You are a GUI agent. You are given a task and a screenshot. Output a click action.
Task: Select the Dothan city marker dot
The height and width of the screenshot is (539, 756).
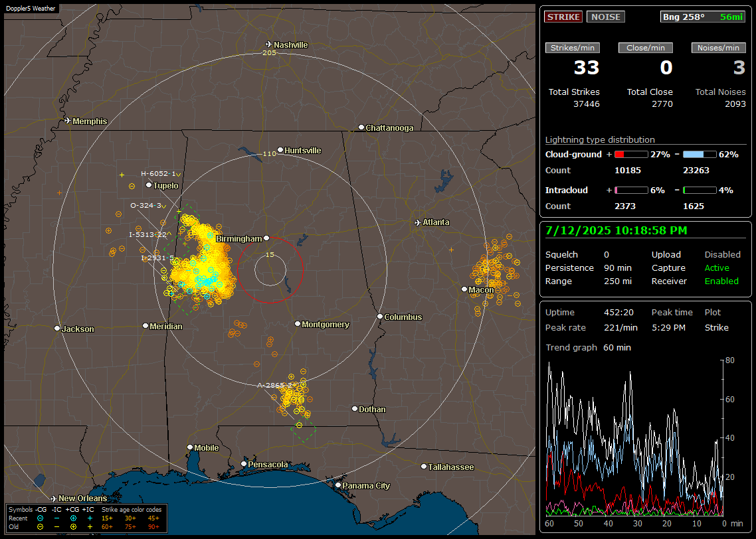click(355, 408)
